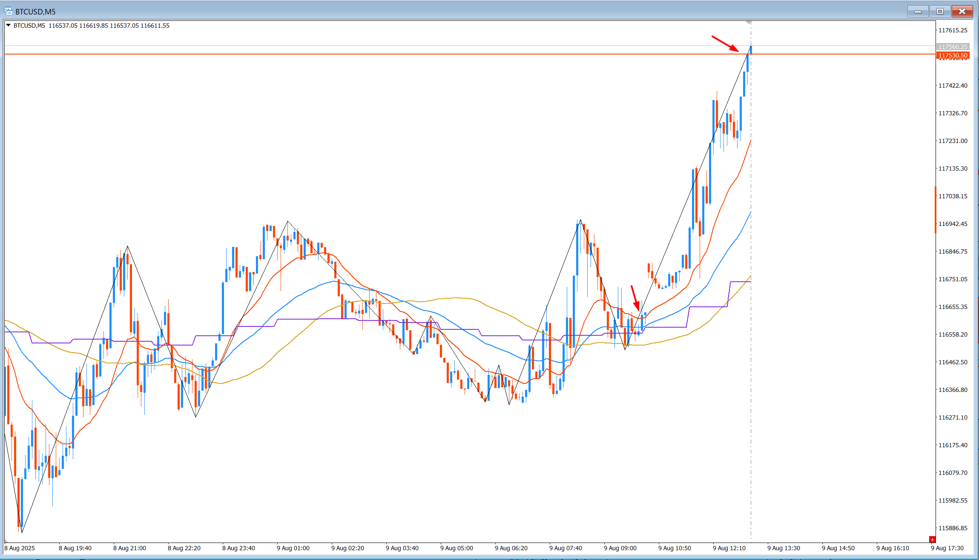Click the 9 Aug 13:30 time label
Screen dimensions: 979x560
tap(784, 548)
